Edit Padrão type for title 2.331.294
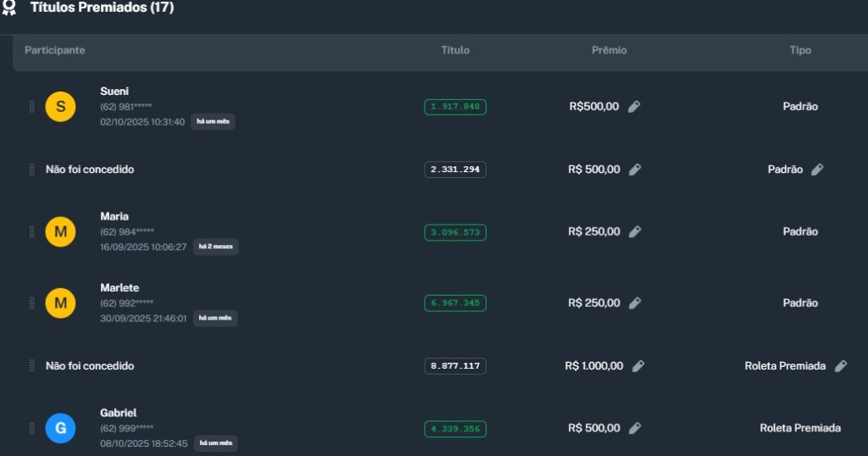The image size is (868, 456). 817,170
